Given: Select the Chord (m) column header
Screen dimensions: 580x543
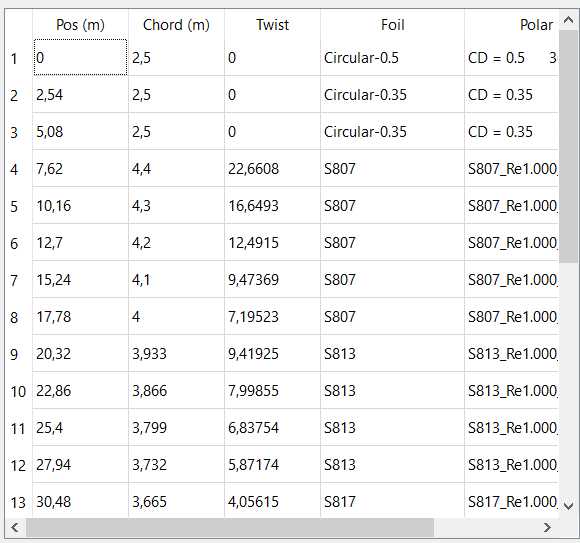Looking at the screenshot, I should click(x=176, y=24).
